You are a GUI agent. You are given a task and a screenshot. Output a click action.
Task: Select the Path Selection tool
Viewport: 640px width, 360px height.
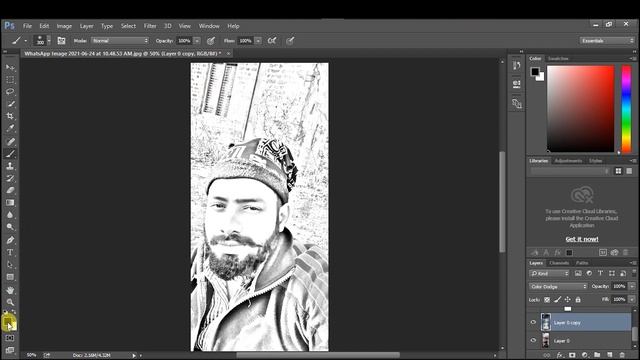coord(10,264)
